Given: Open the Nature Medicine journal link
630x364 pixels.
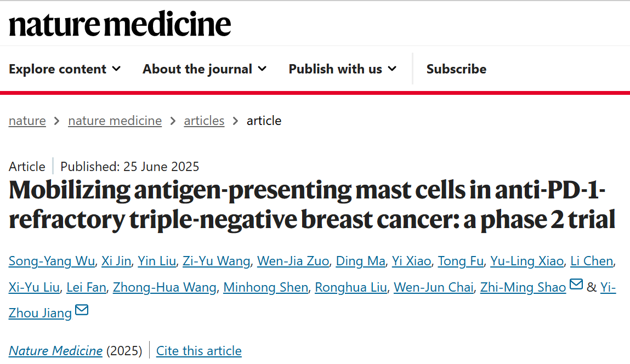Looking at the screenshot, I should pyautogui.click(x=55, y=351).
